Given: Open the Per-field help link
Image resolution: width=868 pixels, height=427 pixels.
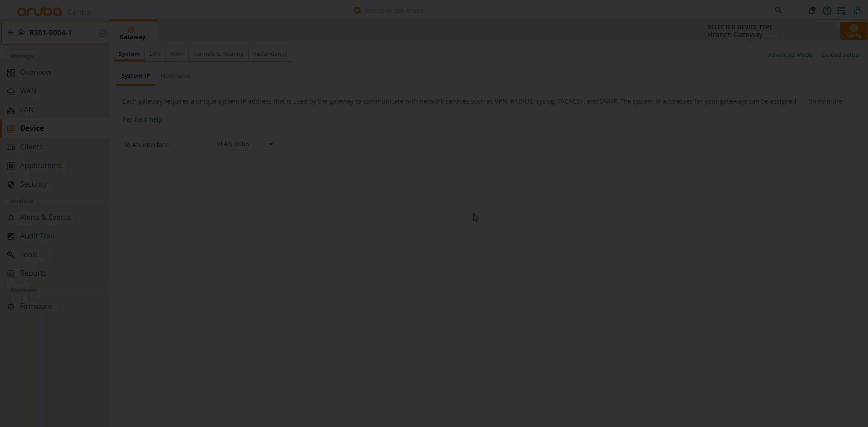Looking at the screenshot, I should pyautogui.click(x=142, y=119).
